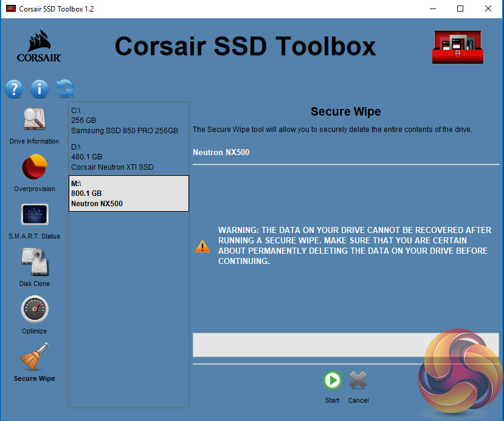
Task: Click the Cancel X button
Action: click(358, 382)
